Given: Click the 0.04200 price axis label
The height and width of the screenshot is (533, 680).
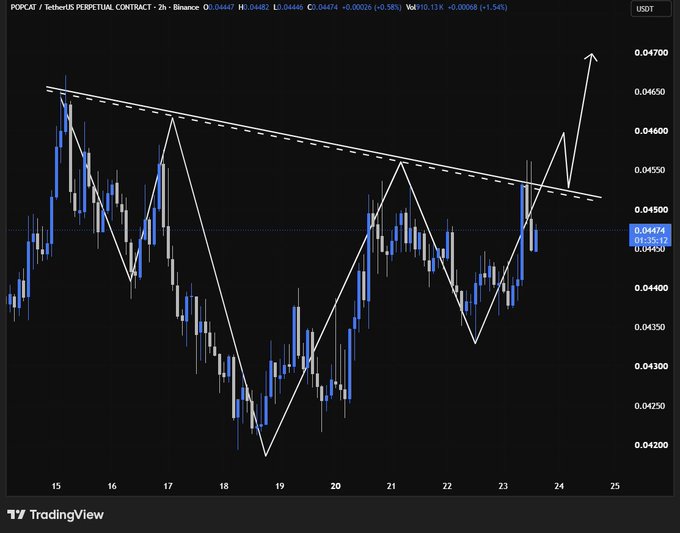Looking at the screenshot, I should click(651, 445).
